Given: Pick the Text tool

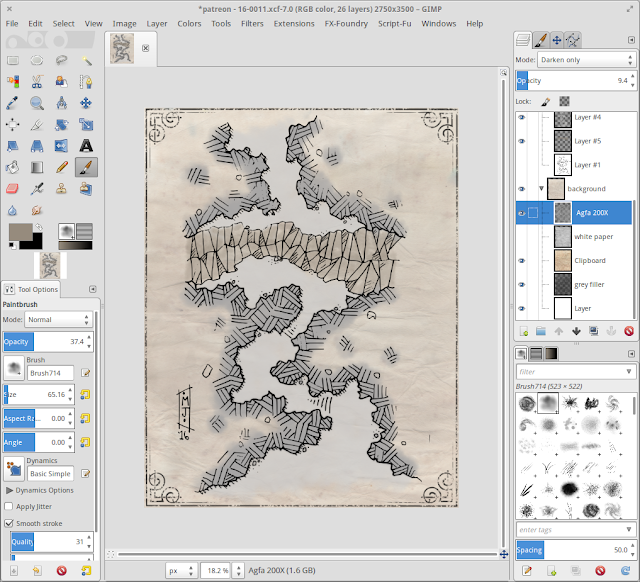Looking at the screenshot, I should pos(86,145).
